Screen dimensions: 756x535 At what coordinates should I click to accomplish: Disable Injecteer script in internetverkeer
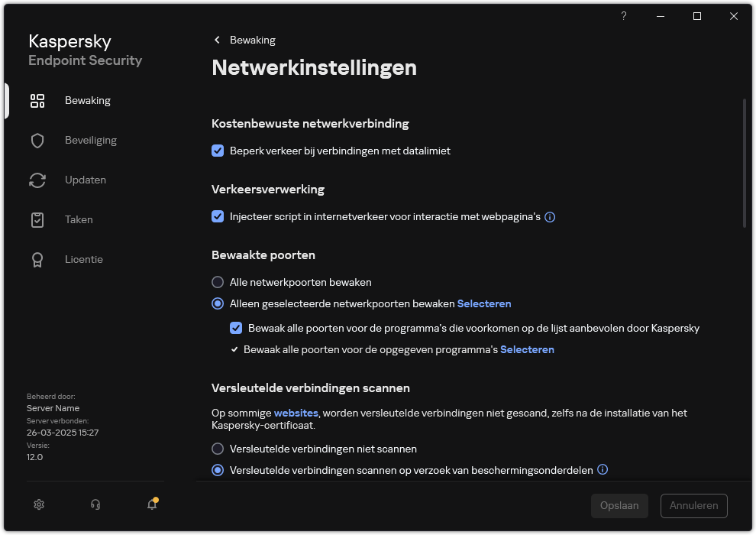click(218, 216)
